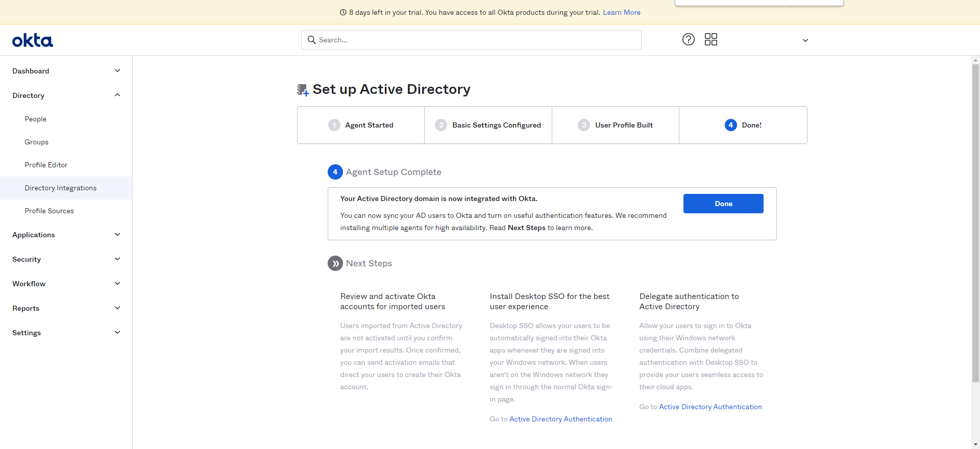Click "Delegate authentication to Active Directory" heading
Screen dimensions: 980x449
(689, 302)
